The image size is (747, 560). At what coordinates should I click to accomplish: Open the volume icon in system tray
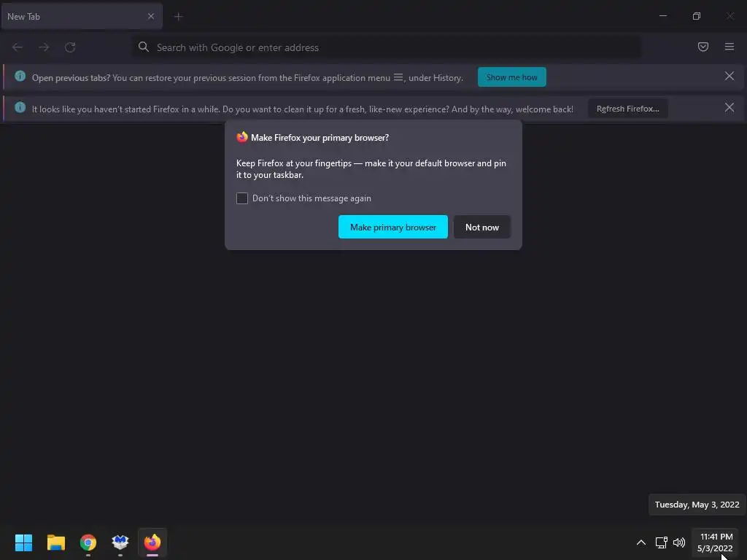coord(679,542)
